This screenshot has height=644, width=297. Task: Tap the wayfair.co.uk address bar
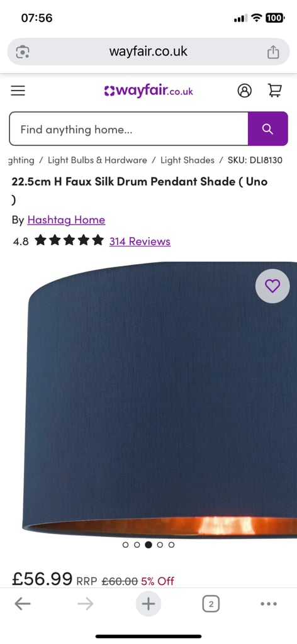click(x=148, y=52)
